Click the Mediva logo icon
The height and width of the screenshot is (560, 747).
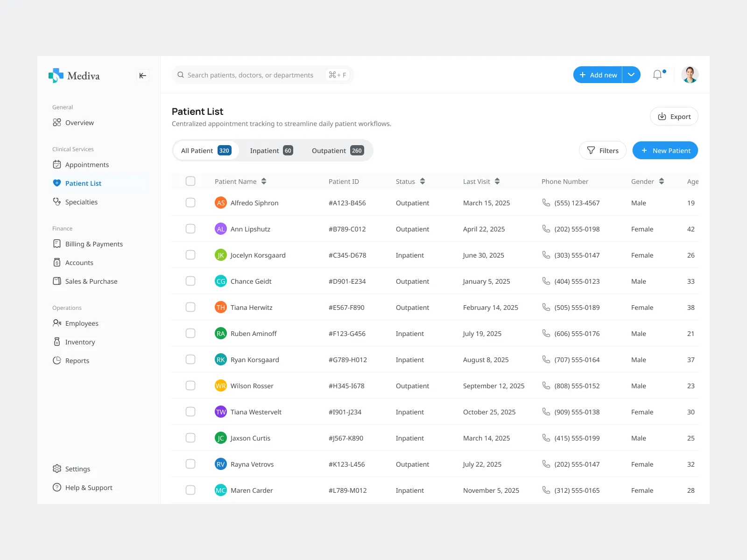pyautogui.click(x=56, y=75)
